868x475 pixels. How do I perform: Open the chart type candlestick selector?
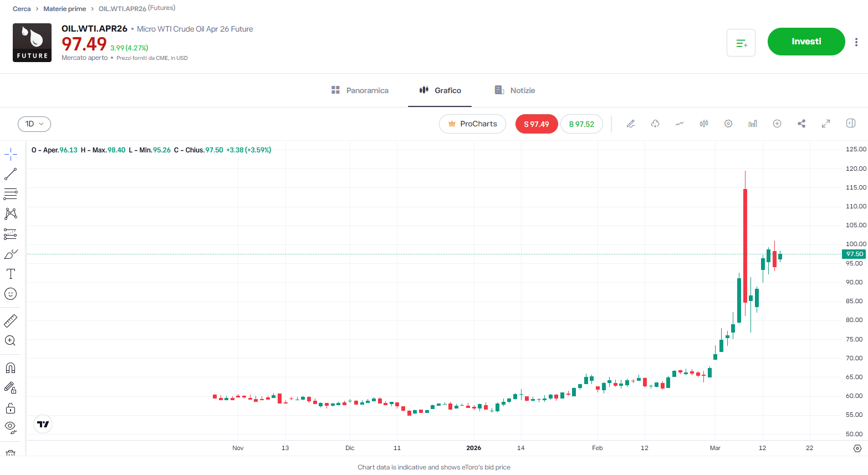[704, 124]
